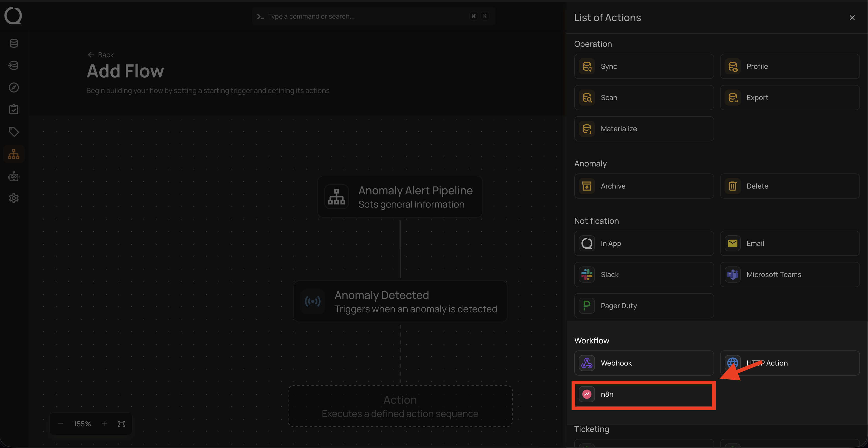Zoom in the canvas with the plus button
Screen dimensions: 868x448
pyautogui.click(x=105, y=424)
